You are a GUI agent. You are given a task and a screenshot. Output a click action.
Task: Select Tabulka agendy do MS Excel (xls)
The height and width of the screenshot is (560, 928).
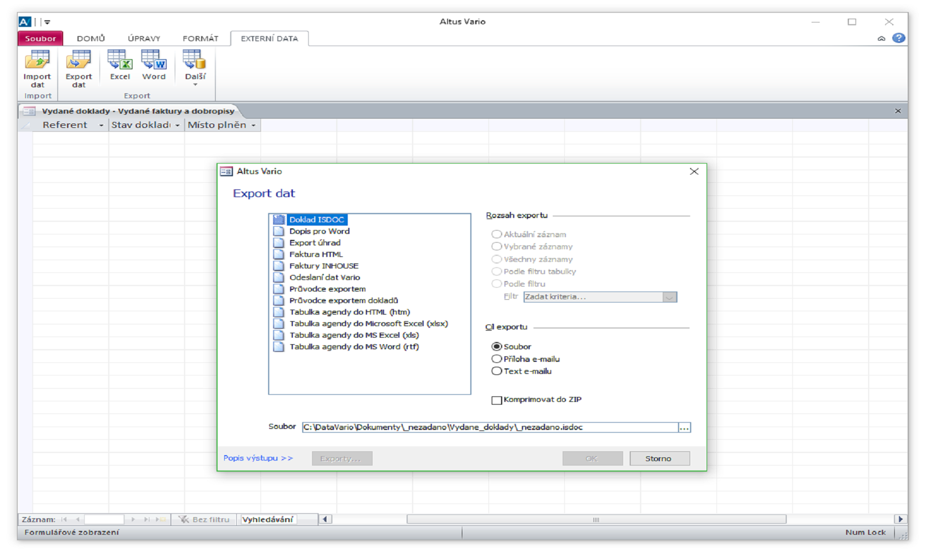tap(354, 335)
